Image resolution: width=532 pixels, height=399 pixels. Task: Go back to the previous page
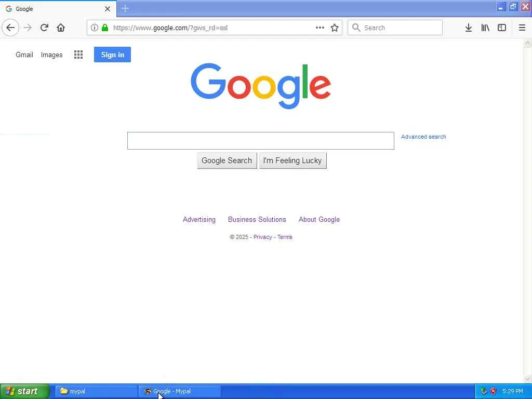(10, 28)
